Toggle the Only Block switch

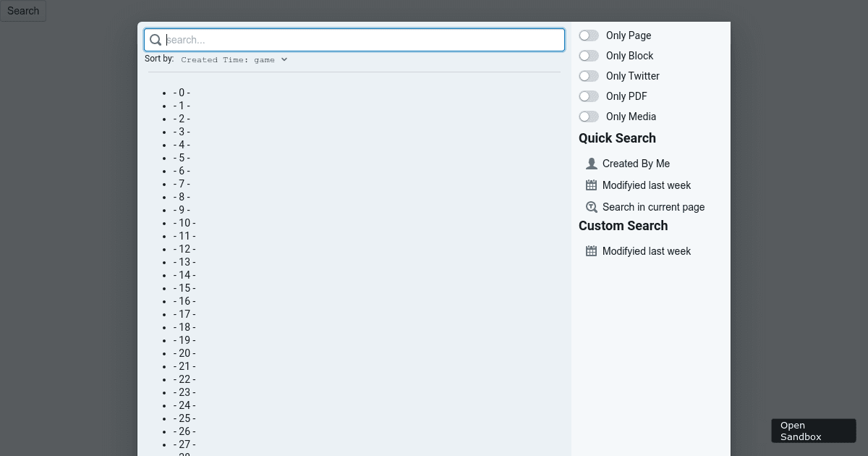[589, 55]
